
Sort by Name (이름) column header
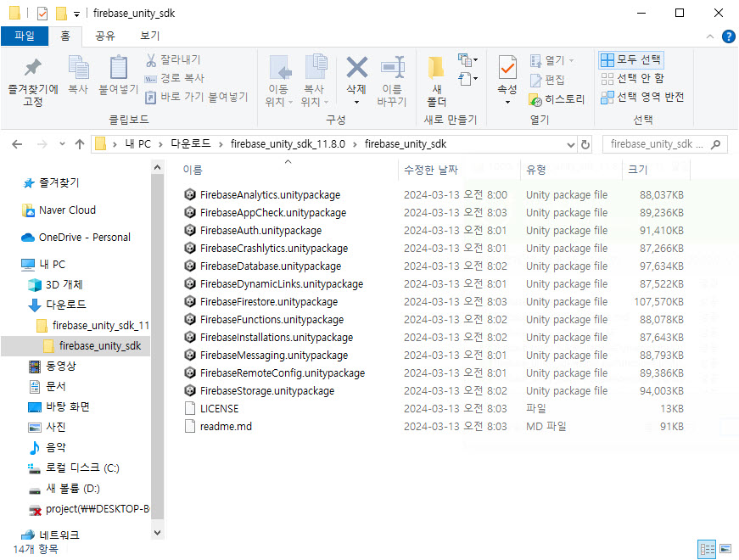click(x=193, y=170)
